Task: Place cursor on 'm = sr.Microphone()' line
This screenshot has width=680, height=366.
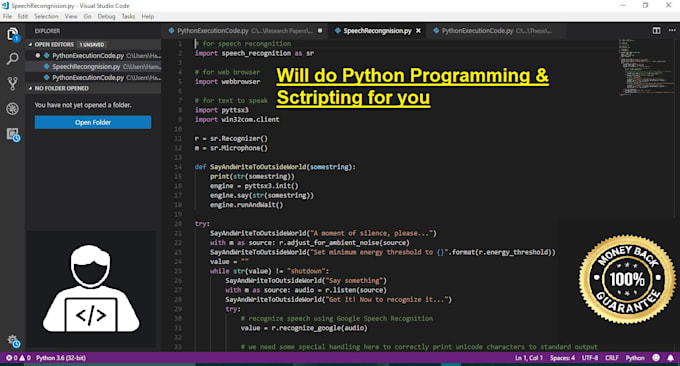Action: [x=231, y=148]
